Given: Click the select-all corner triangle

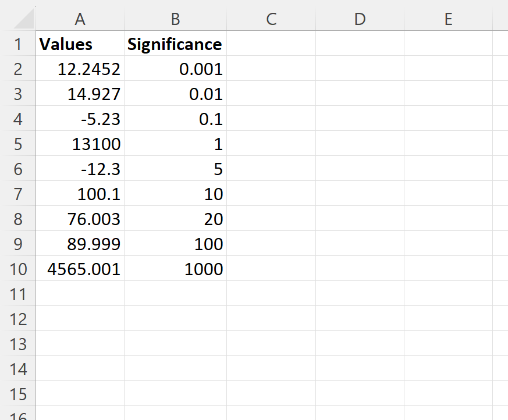Looking at the screenshot, I should [24, 19].
